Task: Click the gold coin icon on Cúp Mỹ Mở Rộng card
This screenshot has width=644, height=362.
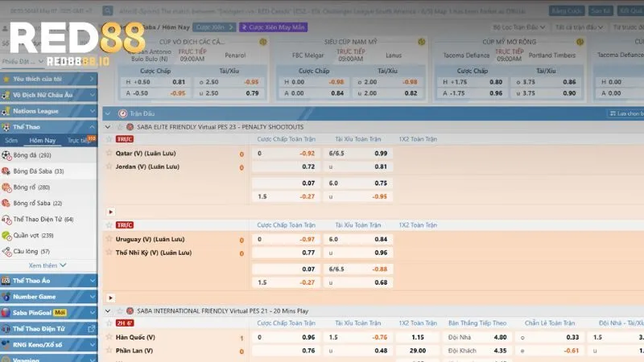Action: click(580, 42)
